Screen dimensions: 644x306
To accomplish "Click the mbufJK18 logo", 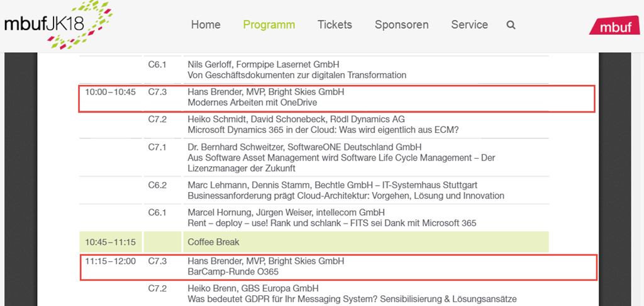I will point(57,25).
